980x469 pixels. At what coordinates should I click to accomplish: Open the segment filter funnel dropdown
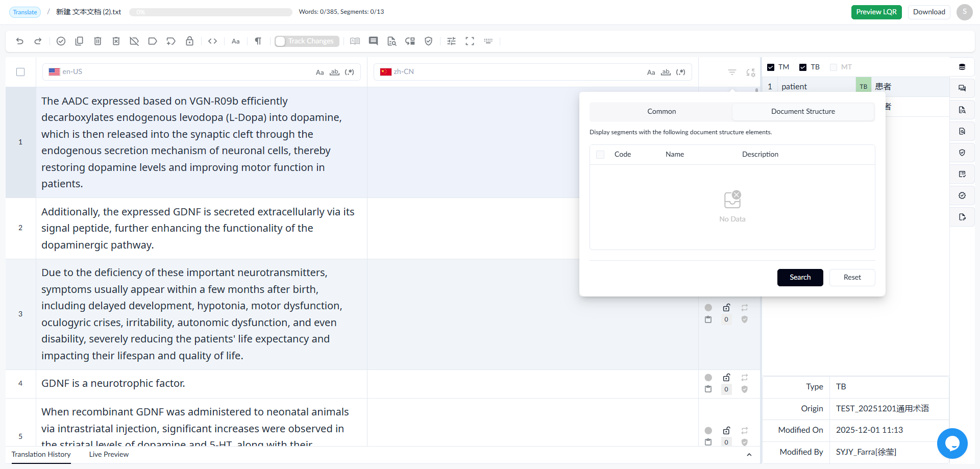tap(732, 72)
